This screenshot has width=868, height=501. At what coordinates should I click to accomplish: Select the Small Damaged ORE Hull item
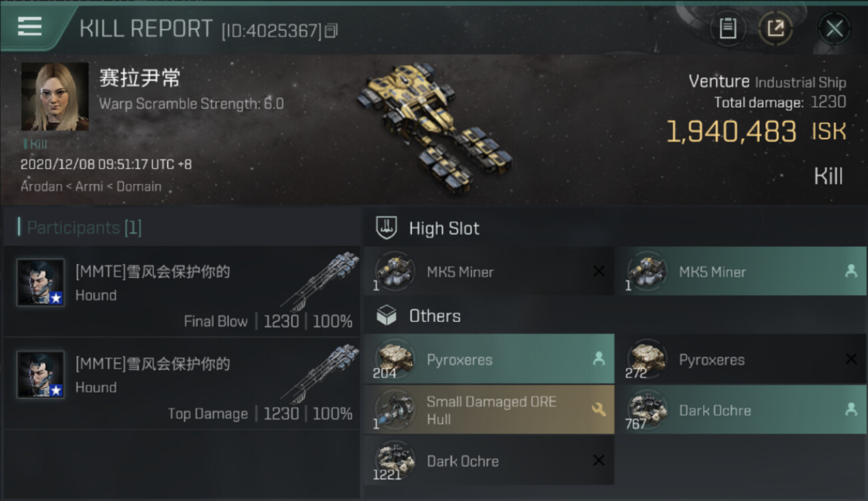pyautogui.click(x=489, y=409)
